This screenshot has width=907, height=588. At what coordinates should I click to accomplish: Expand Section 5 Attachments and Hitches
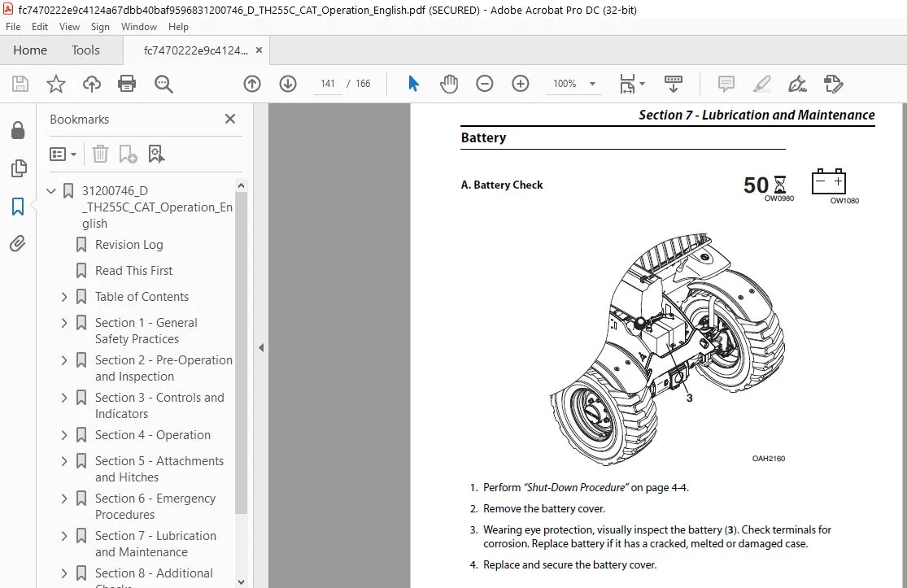(64, 461)
